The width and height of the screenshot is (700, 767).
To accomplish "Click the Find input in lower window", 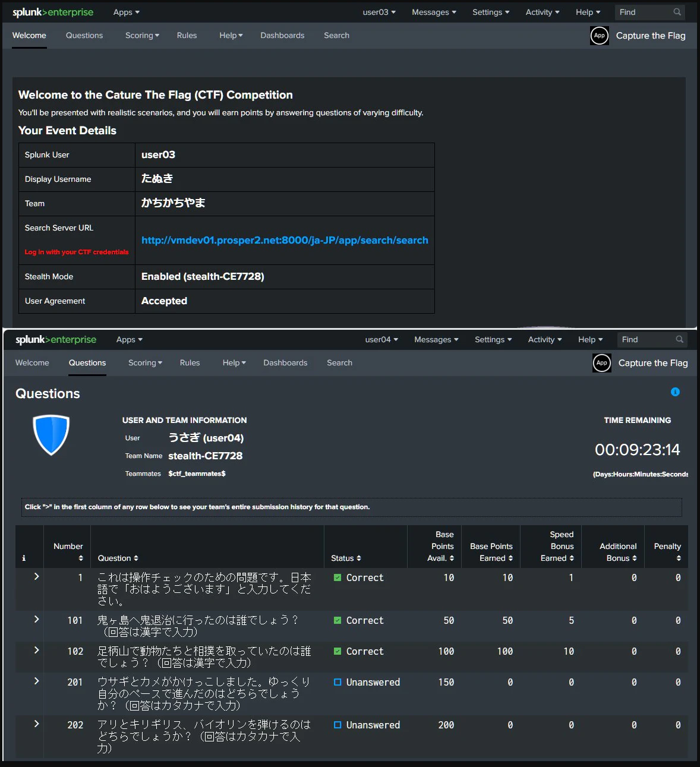I will [x=652, y=339].
